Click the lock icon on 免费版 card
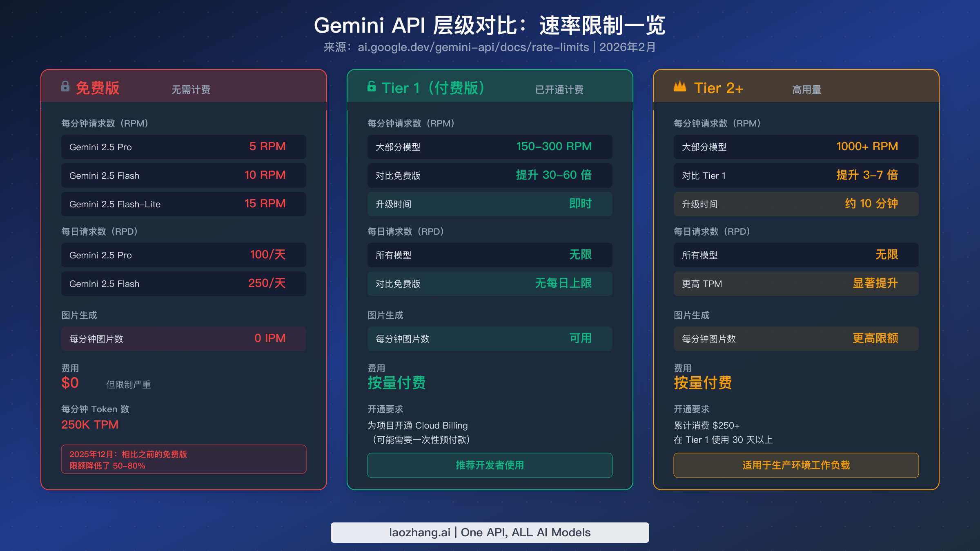The image size is (980, 551). point(65,87)
